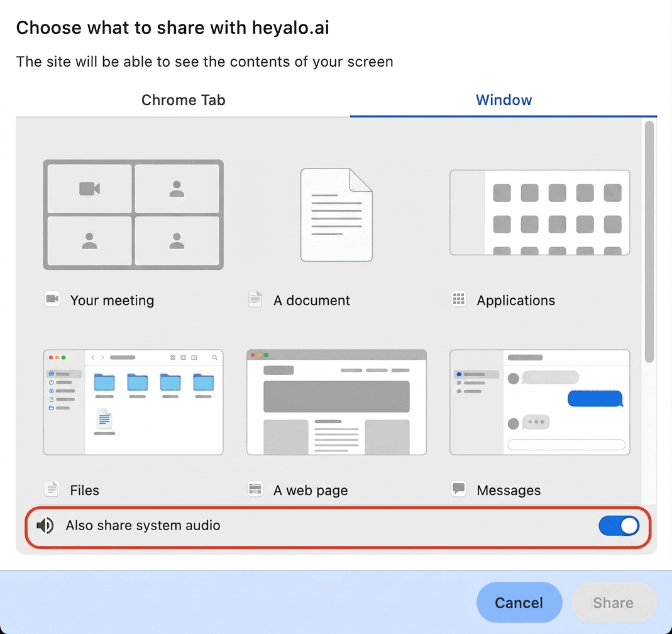
Task: Click the file icon beside Files
Action: click(52, 489)
